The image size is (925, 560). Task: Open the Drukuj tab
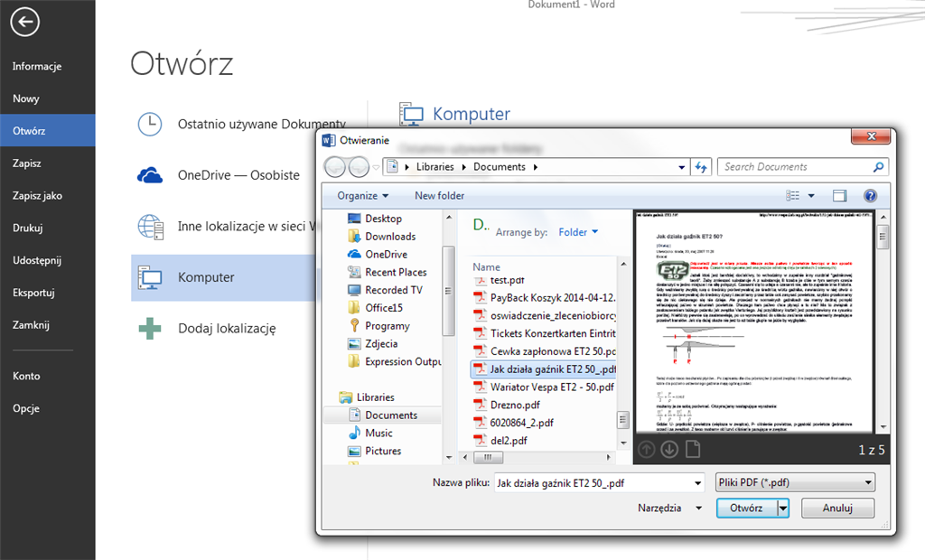click(28, 228)
